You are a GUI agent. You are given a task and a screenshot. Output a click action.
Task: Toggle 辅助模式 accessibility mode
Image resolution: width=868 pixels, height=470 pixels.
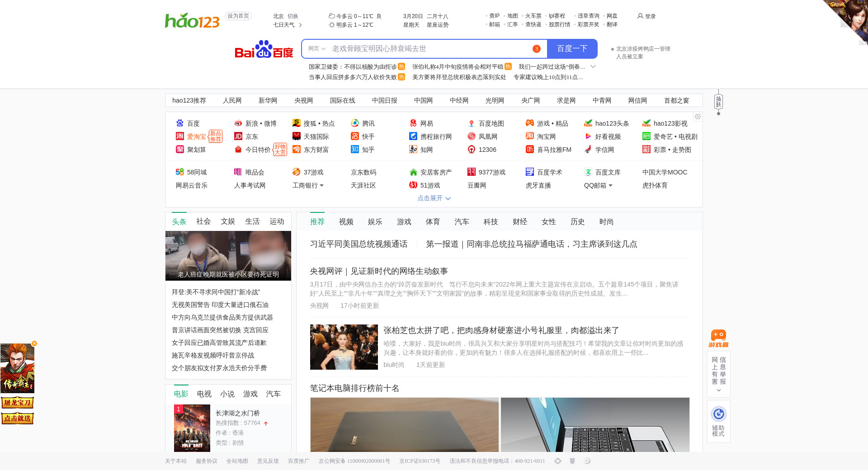coord(718,420)
